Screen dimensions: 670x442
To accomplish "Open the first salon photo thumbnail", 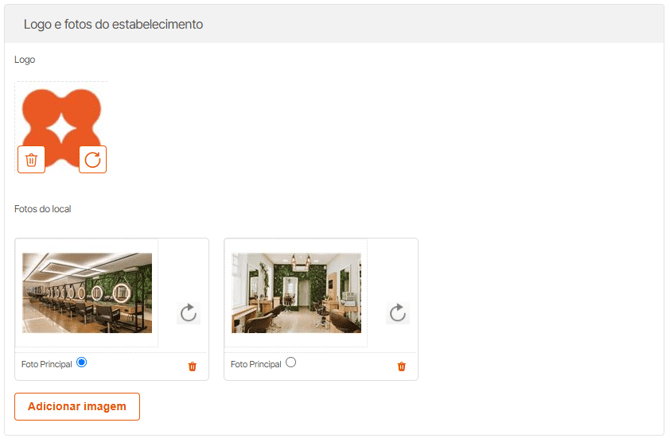I will pyautogui.click(x=87, y=293).
